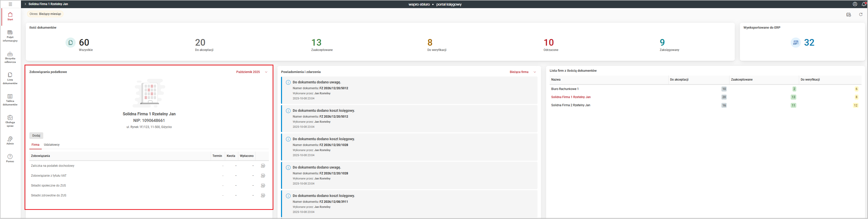Image resolution: width=868 pixels, height=219 pixels.
Task: Select the Firma tab
Action: [35, 145]
